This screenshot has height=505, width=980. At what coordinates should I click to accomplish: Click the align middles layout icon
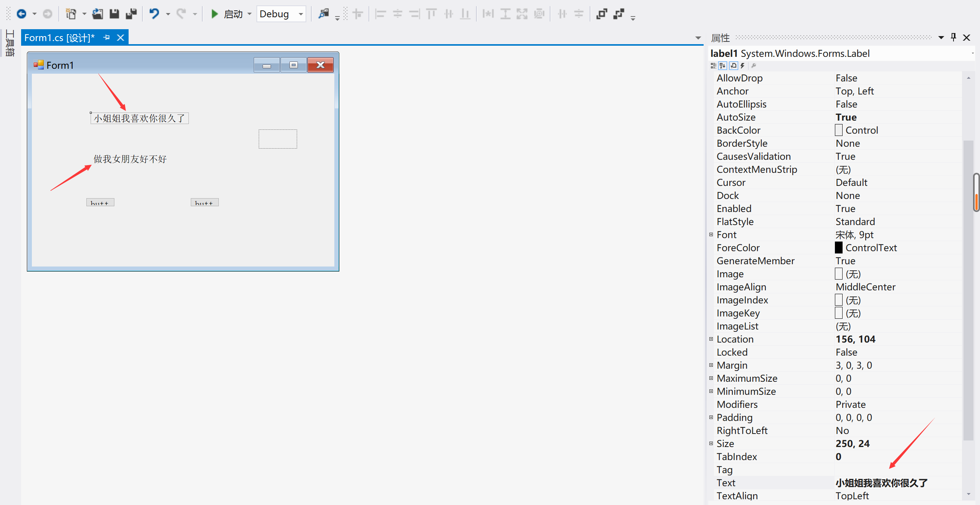[448, 14]
